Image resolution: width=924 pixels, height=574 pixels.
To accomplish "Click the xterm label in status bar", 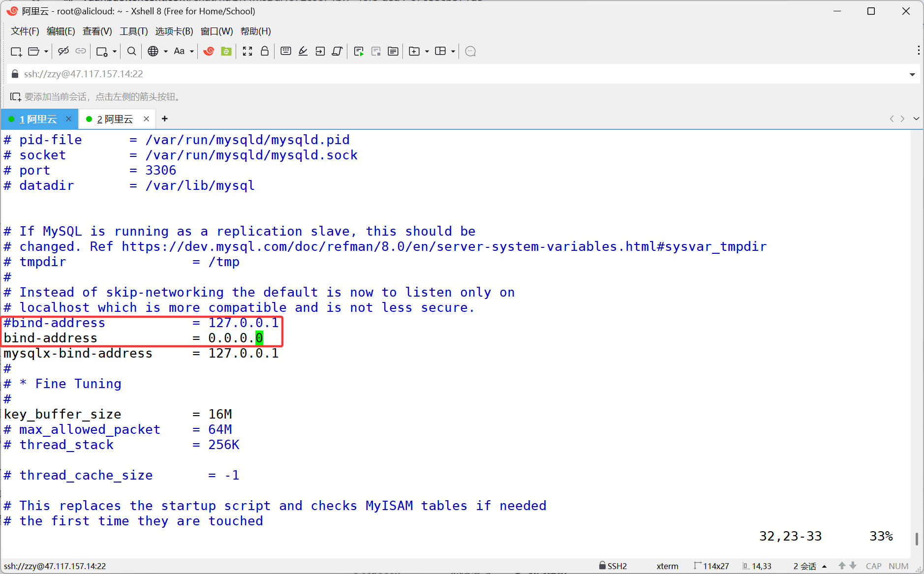I will coord(667,566).
